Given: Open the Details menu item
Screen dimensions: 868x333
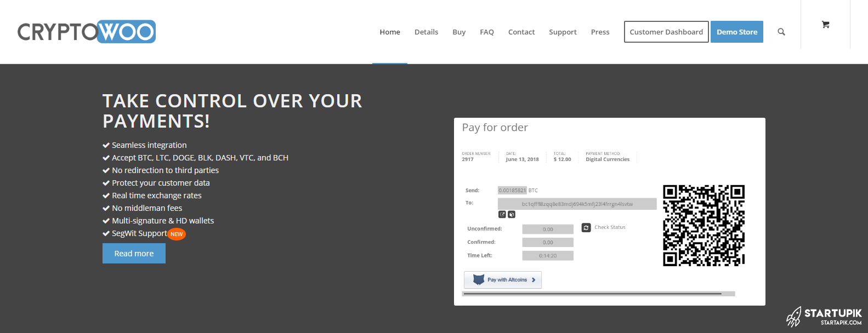Looking at the screenshot, I should (x=426, y=32).
